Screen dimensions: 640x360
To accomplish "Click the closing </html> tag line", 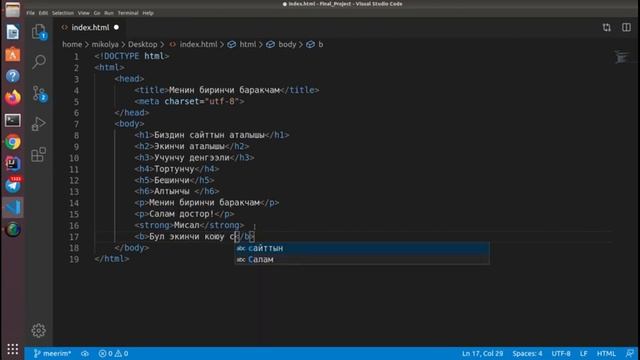I will (x=112, y=259).
